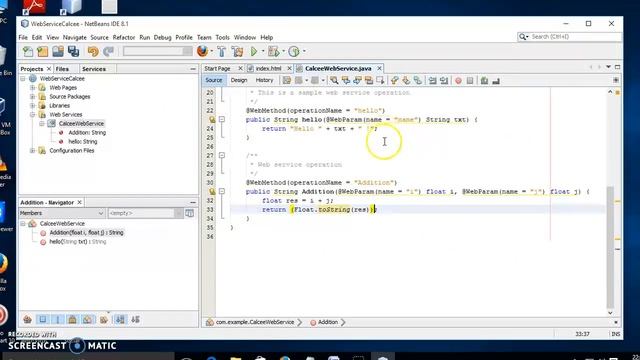Toggle Show Inherited Members in Navigator
This screenshot has height=360, width=640.
pos(27,320)
